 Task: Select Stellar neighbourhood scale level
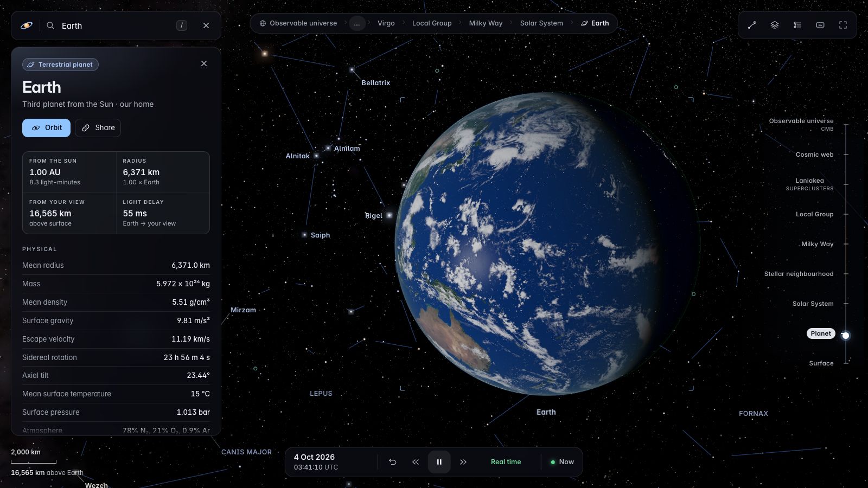click(x=799, y=274)
